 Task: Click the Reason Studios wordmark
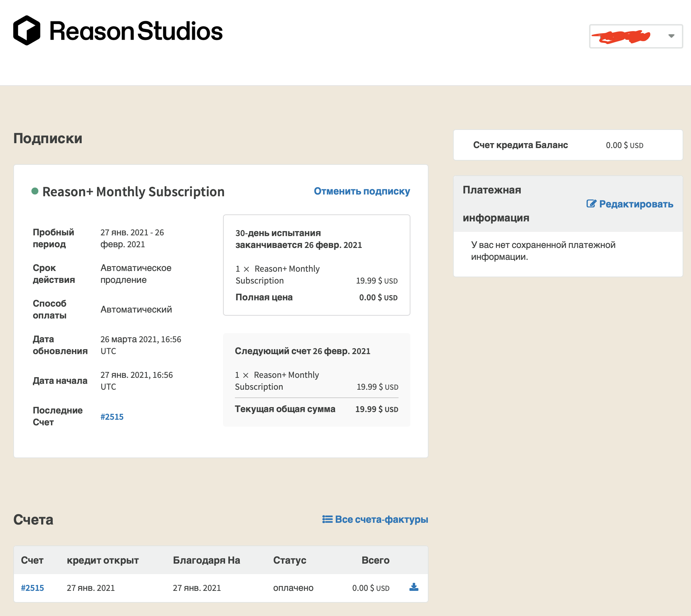(136, 31)
